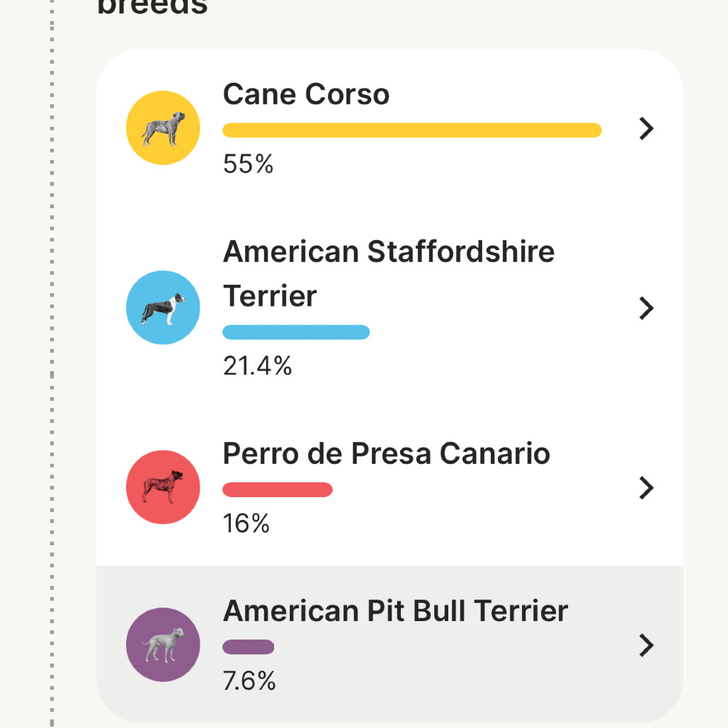Open the American Pit Bull Terrier title
The image size is (728, 728).
[395, 610]
